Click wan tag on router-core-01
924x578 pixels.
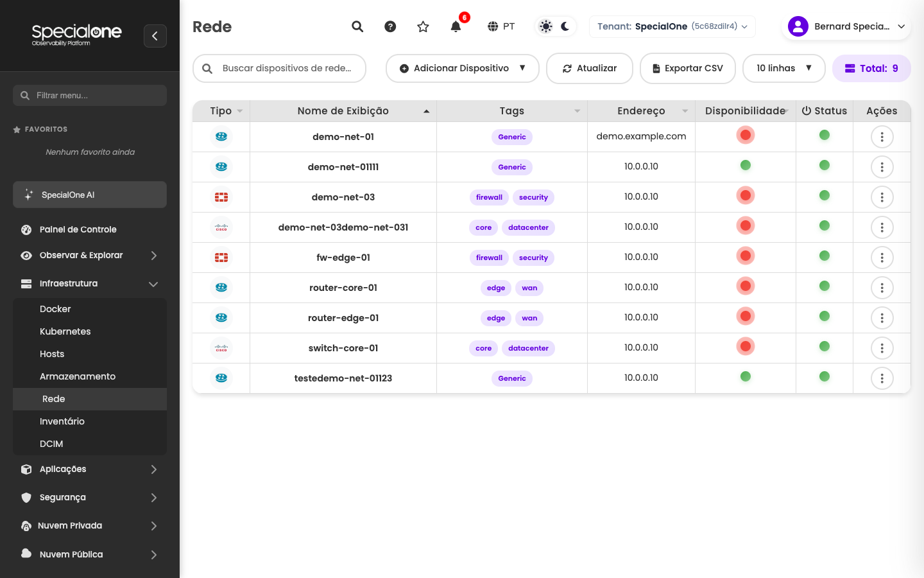point(529,288)
